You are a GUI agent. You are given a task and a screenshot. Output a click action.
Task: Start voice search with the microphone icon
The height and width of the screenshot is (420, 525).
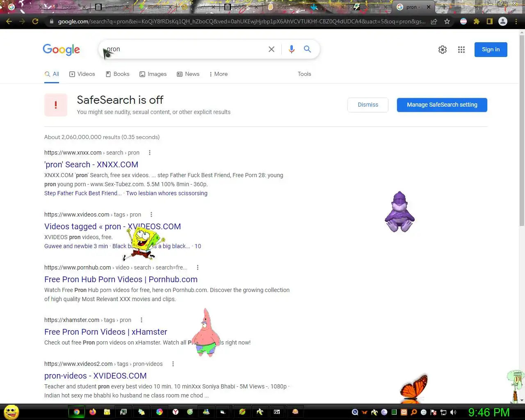[292, 49]
